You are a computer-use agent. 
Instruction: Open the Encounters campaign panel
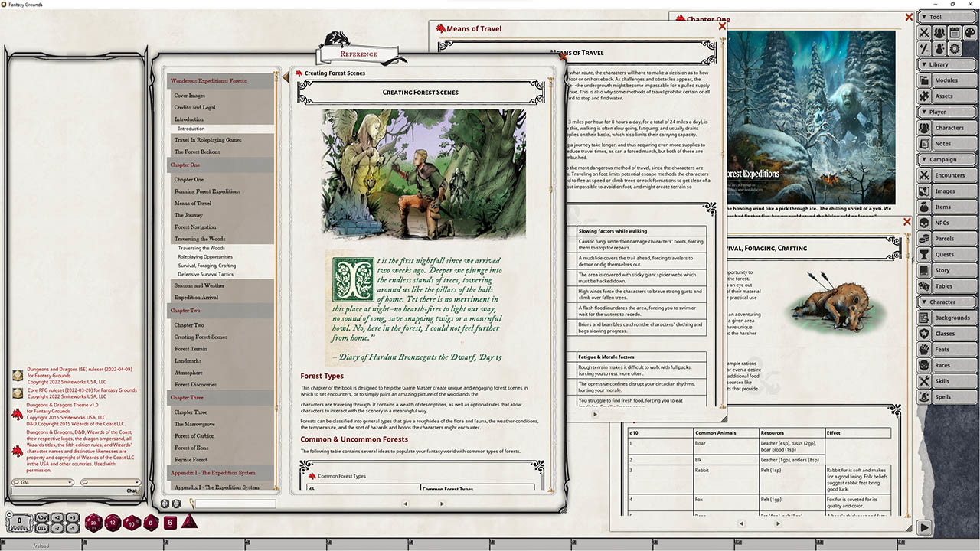point(949,175)
